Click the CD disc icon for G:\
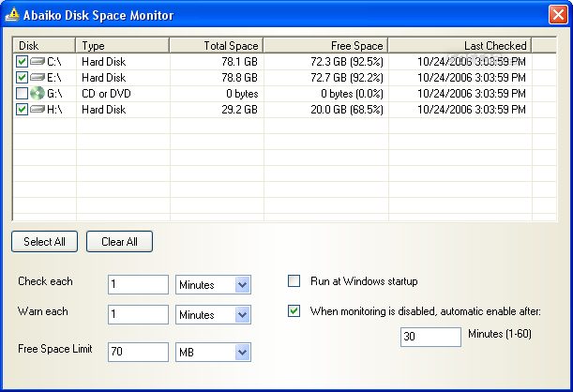Screen dimensions: 573x392 coord(38,94)
